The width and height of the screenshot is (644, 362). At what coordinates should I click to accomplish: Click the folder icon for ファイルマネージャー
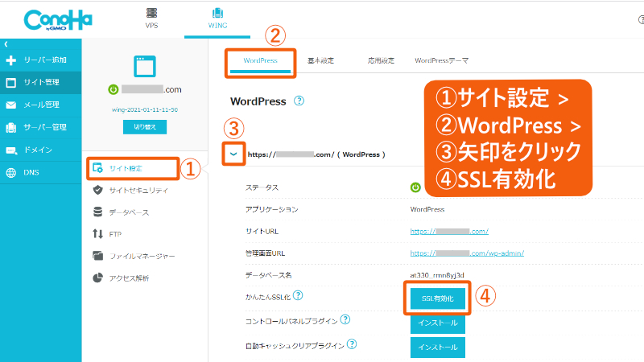tap(97, 256)
